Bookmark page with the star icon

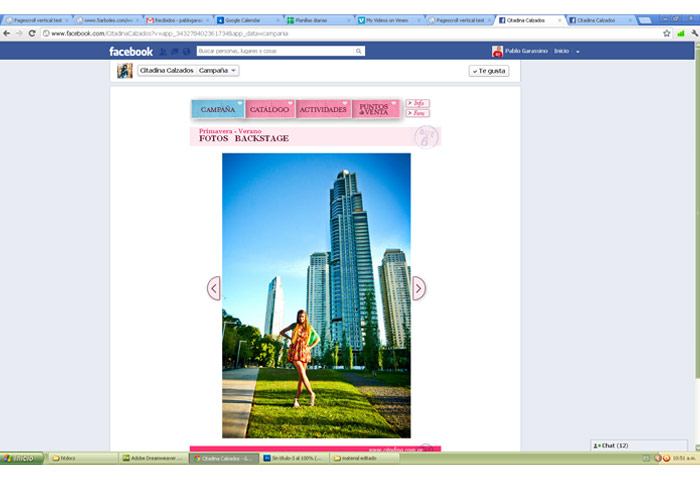click(x=667, y=33)
